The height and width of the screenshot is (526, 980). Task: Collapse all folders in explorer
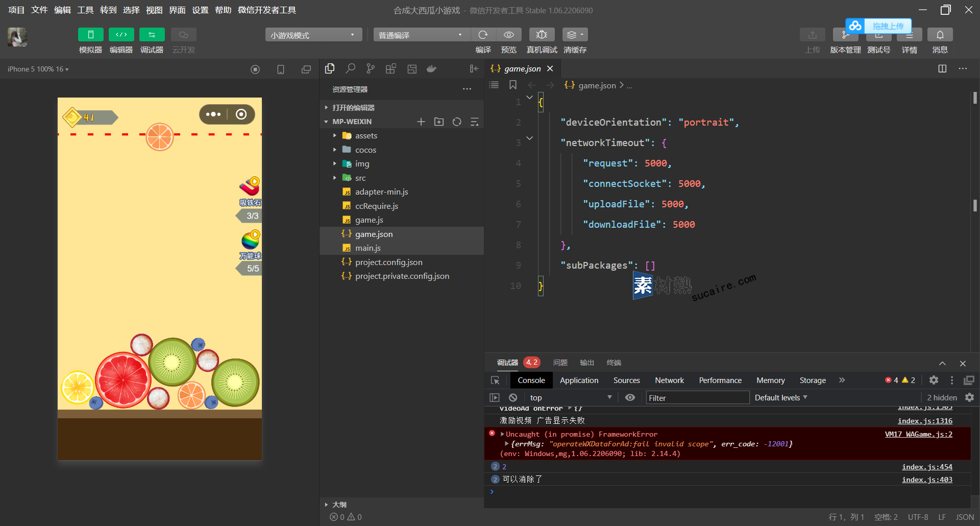click(x=475, y=122)
